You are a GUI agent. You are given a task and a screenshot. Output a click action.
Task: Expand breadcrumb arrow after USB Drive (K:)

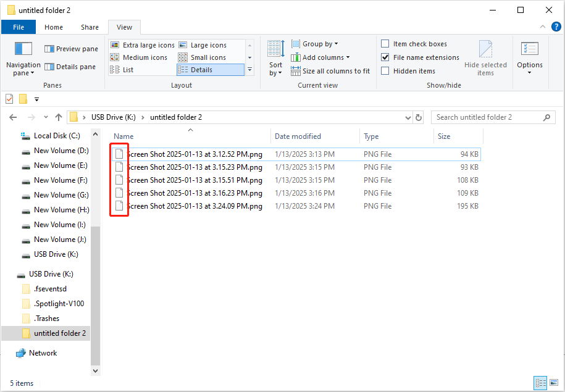(143, 117)
